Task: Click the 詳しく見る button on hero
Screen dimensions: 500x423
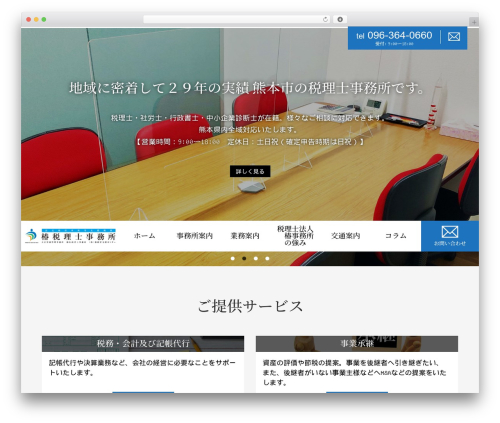Action: 250,171
